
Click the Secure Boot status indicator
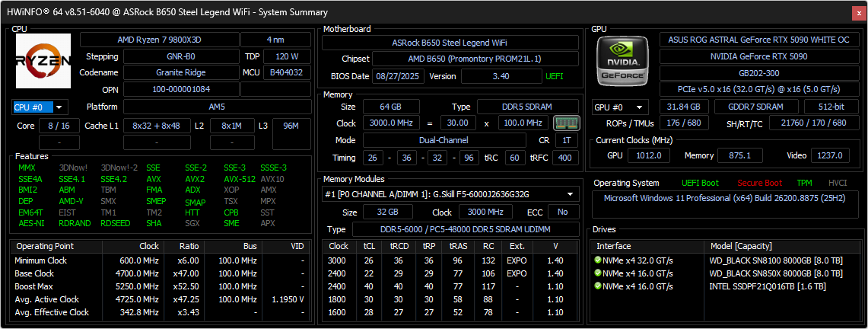pyautogui.click(x=759, y=183)
